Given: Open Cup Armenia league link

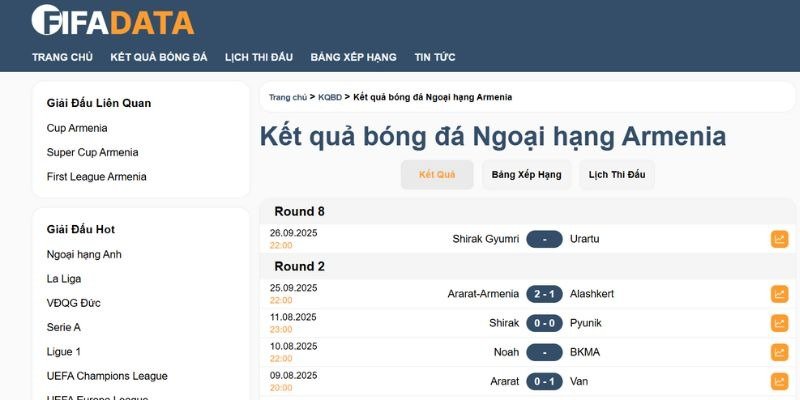Looking at the screenshot, I should click(77, 128).
